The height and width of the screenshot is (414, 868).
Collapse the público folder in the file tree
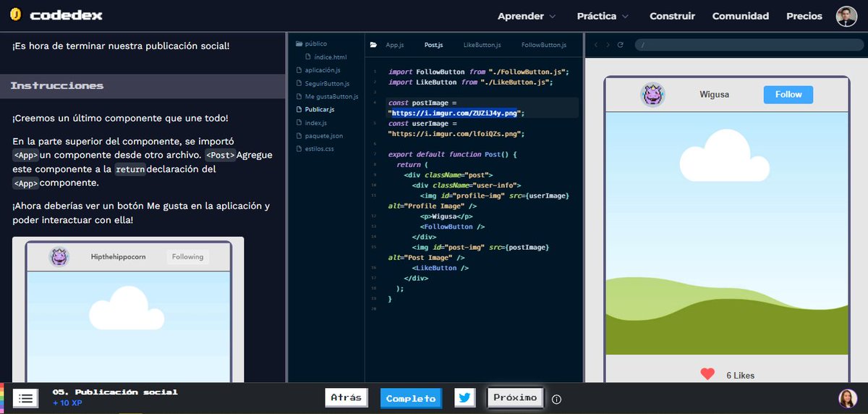(x=311, y=44)
